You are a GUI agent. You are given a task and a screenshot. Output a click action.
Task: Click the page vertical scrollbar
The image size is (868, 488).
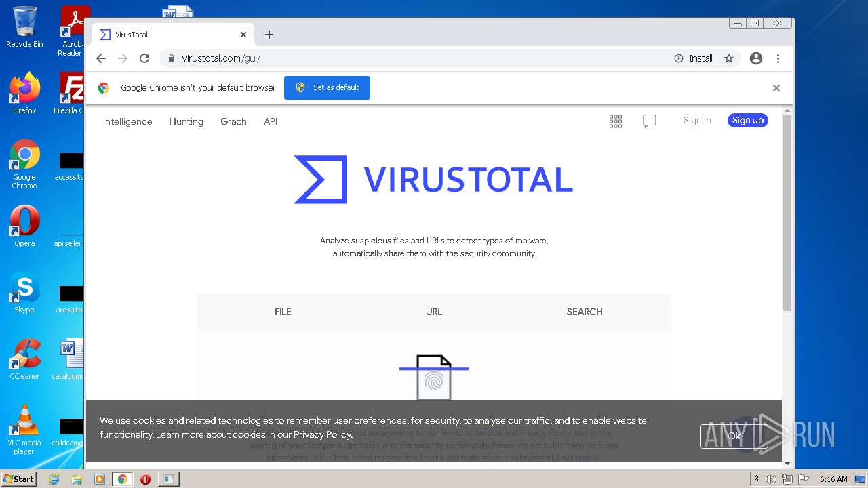(787, 213)
